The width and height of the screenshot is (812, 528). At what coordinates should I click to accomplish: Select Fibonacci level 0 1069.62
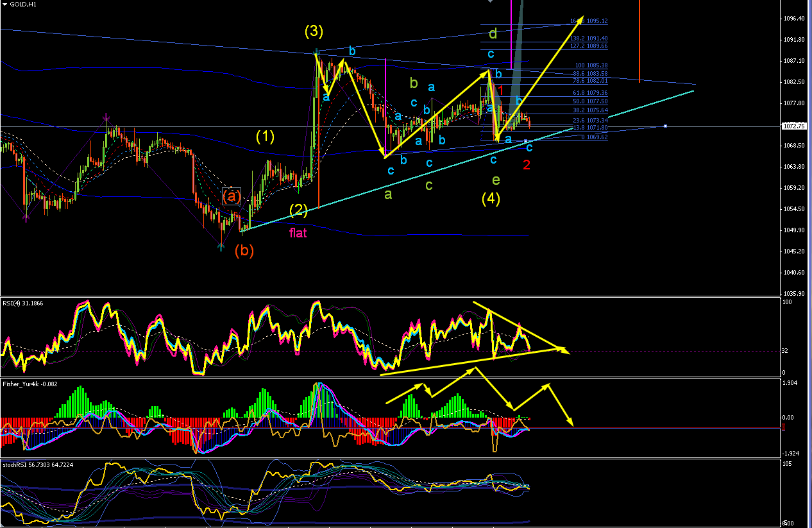(x=593, y=137)
